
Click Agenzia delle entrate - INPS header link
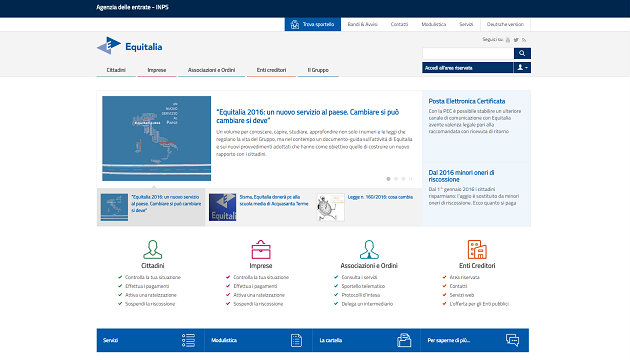(x=132, y=7)
